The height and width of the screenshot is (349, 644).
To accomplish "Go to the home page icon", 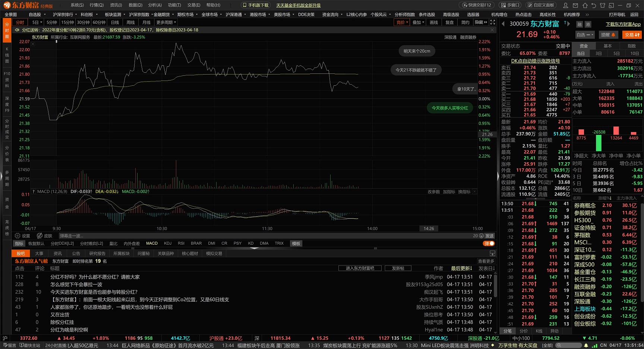I will coord(584,5).
